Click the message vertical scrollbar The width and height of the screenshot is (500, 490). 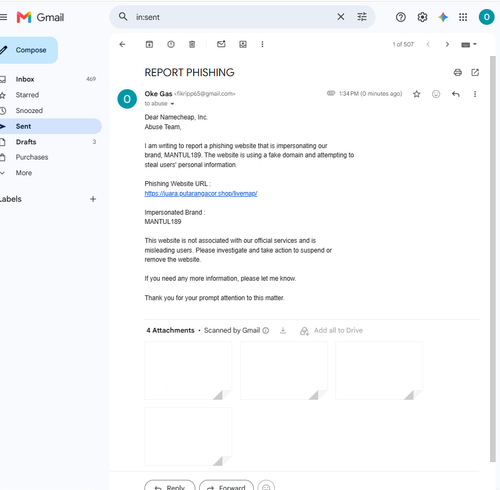tap(493, 258)
